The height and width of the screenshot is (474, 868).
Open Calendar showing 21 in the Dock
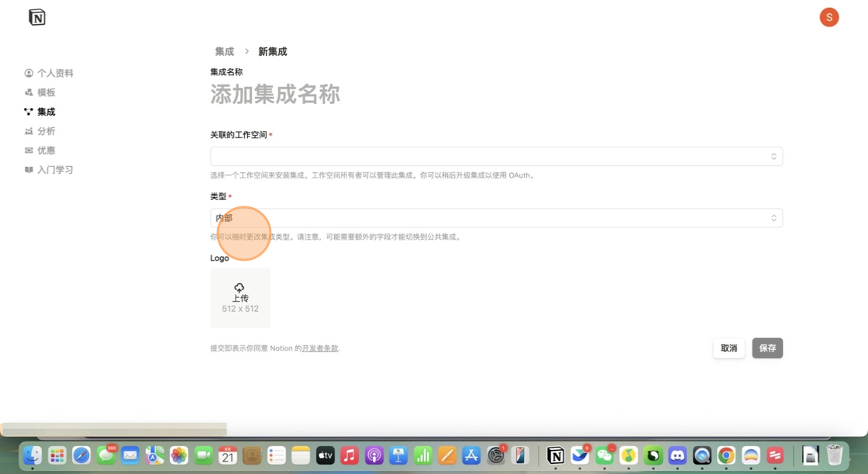[x=228, y=455]
